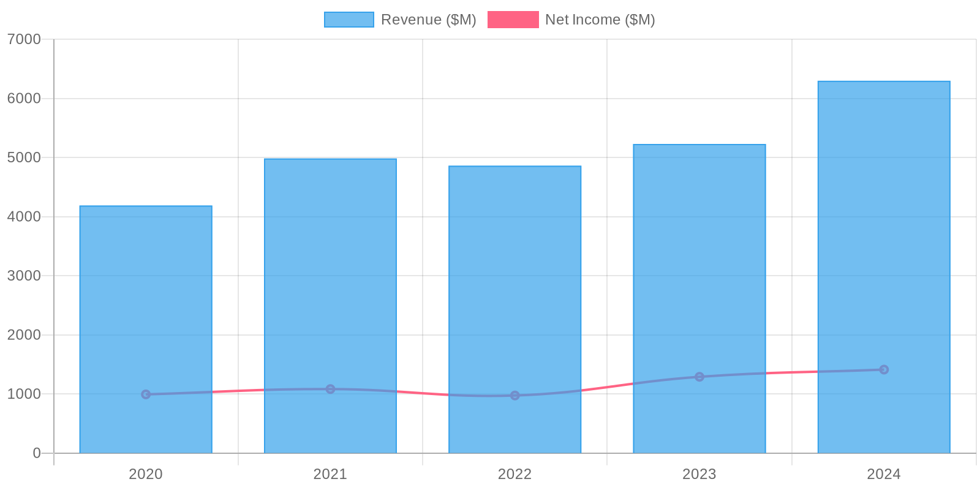Screen dimensions: 980x490
Task: Toggle the Net Income ($M) legend label
Action: pos(600,20)
